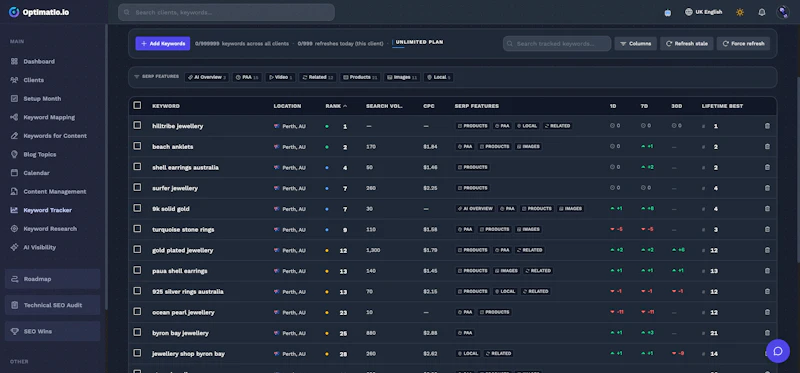Open Technical SEO Audit in the sidebar

point(53,305)
